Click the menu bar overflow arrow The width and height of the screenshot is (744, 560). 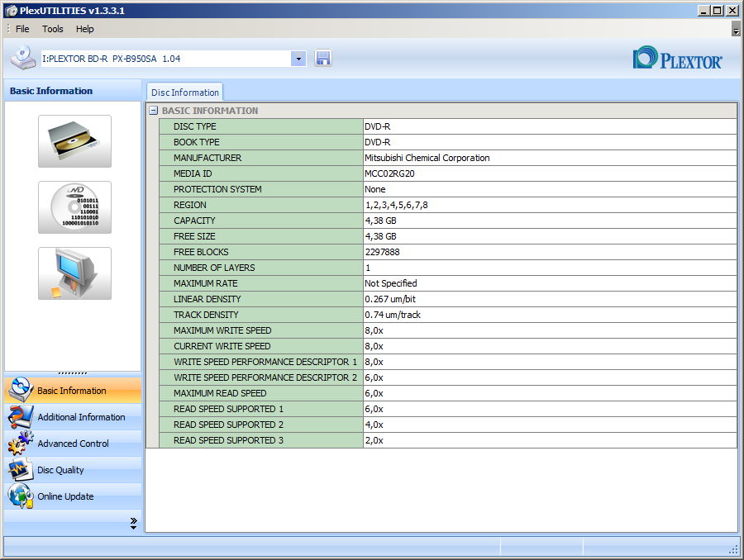tap(736, 29)
